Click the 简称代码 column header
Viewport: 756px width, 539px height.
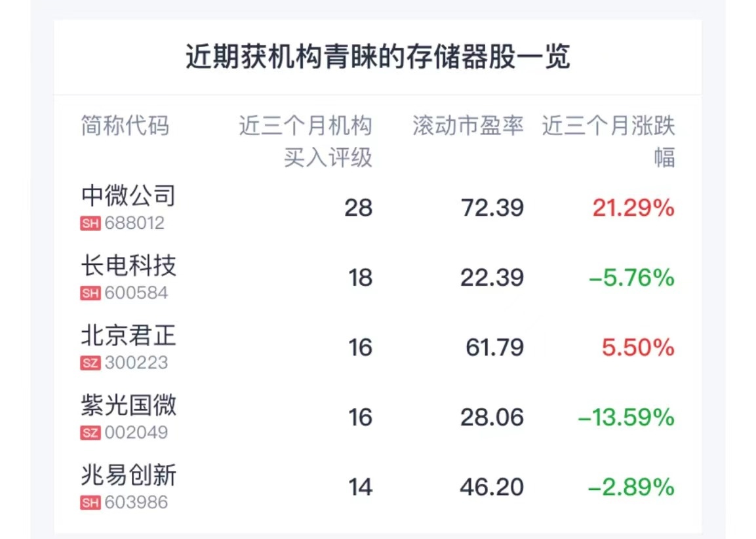[125, 125]
